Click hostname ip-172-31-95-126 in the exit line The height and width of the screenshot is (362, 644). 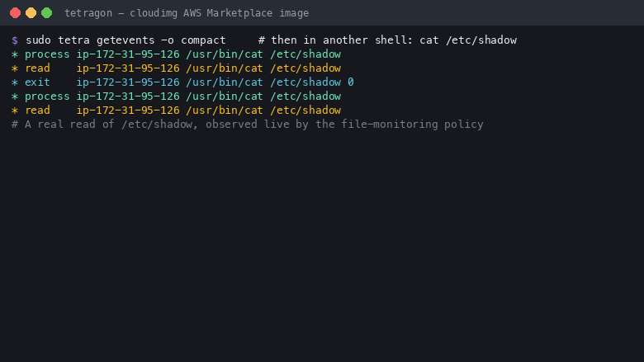click(128, 82)
